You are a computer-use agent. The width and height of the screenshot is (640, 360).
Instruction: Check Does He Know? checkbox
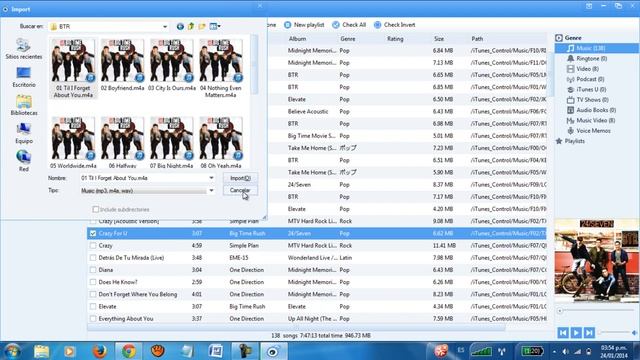pyautogui.click(x=93, y=282)
